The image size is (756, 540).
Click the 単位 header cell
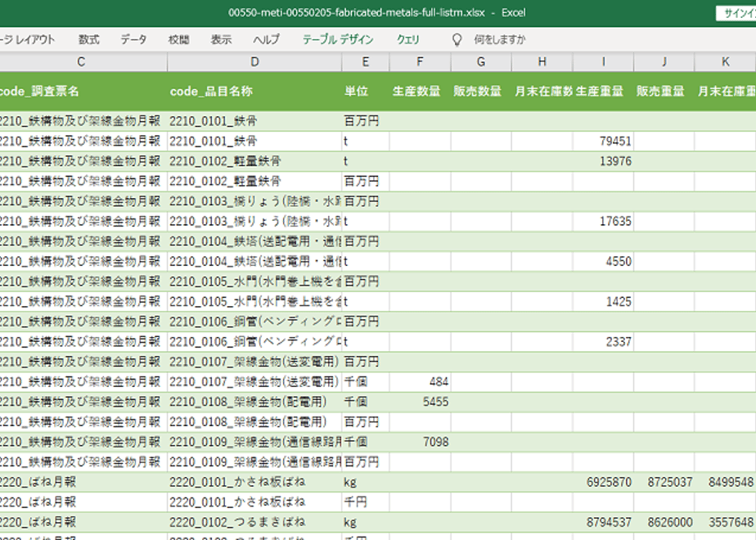pos(366,91)
